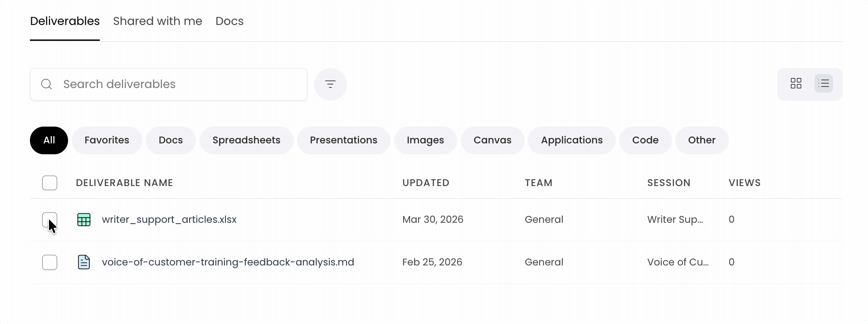868x324 pixels.
Task: Open writer_support_articles.xlsx file
Action: [169, 220]
